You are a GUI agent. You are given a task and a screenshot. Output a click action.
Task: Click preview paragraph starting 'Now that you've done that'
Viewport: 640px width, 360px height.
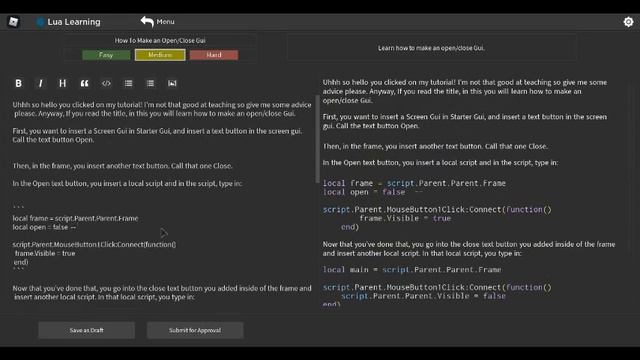tap(469, 249)
